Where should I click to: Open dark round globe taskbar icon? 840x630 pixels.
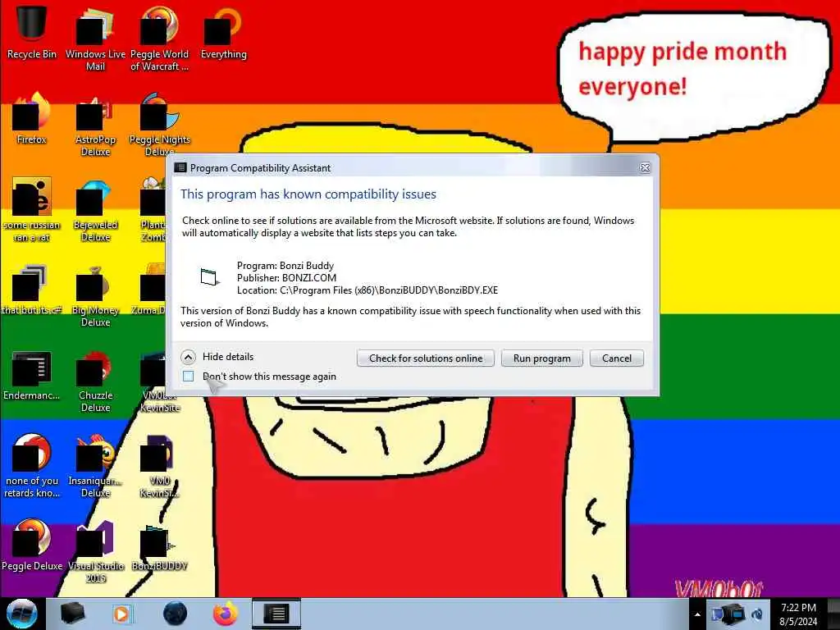tap(175, 614)
